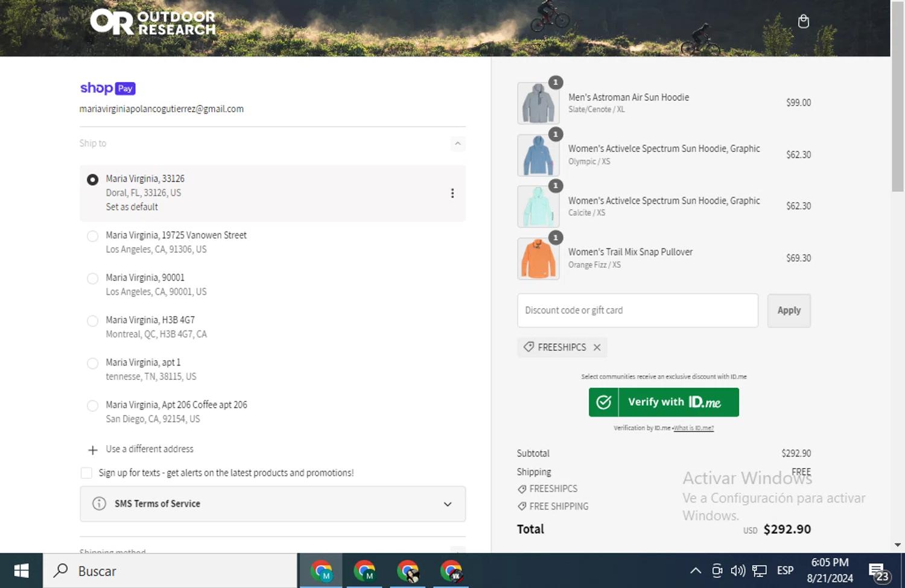Click the FREE SHIPPING discount line
The width and height of the screenshot is (905, 588).
tap(553, 507)
